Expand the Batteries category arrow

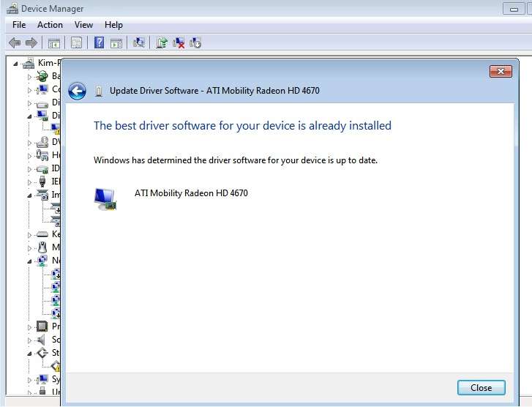[29, 77]
